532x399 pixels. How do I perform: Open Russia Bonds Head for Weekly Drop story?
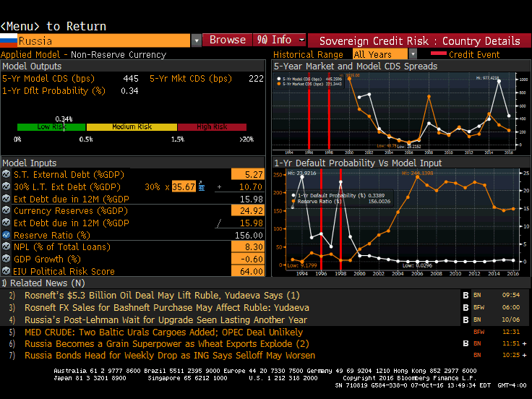click(x=170, y=355)
